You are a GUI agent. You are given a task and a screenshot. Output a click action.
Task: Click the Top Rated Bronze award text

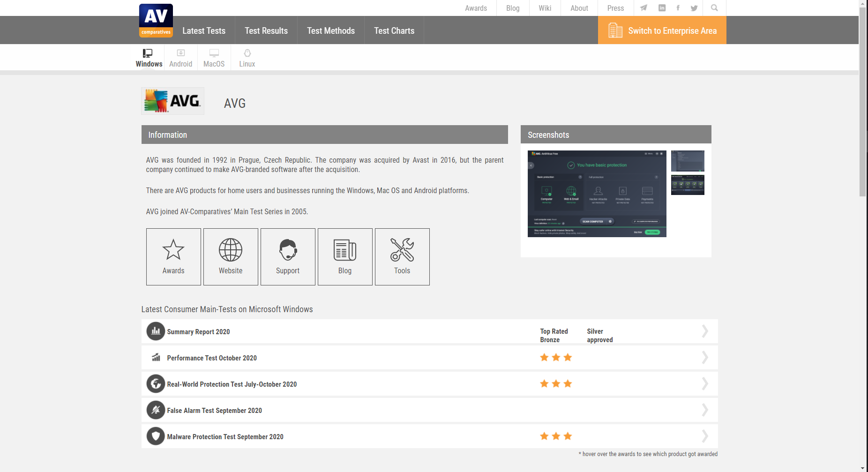click(554, 336)
